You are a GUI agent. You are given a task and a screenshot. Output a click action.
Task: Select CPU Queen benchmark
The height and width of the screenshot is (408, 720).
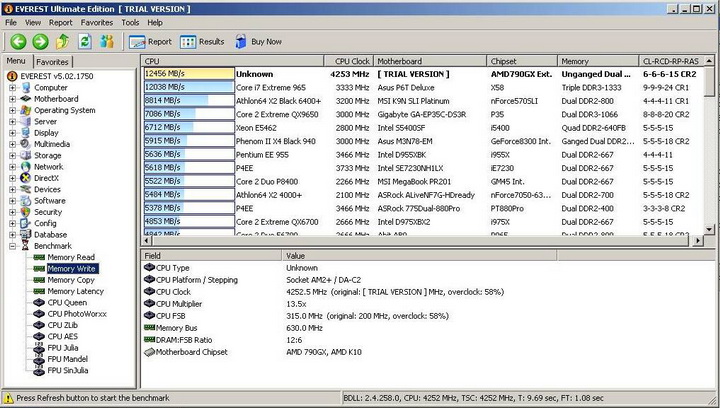[x=67, y=302]
